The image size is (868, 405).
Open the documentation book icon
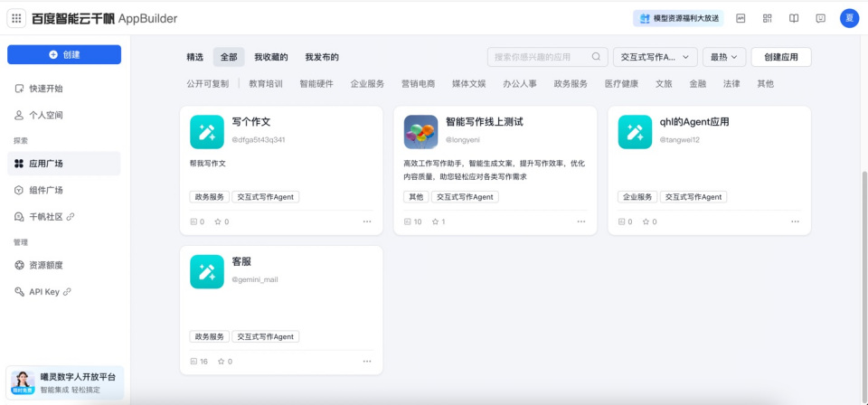794,18
